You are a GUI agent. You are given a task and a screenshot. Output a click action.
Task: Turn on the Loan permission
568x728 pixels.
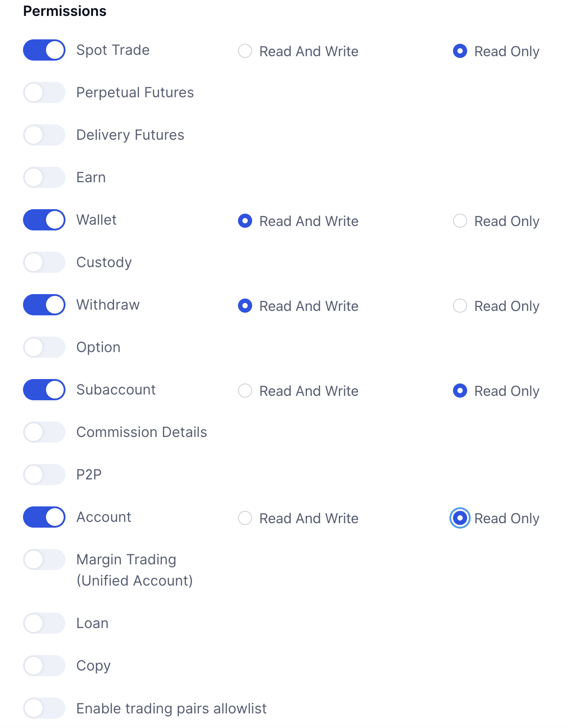pos(44,623)
